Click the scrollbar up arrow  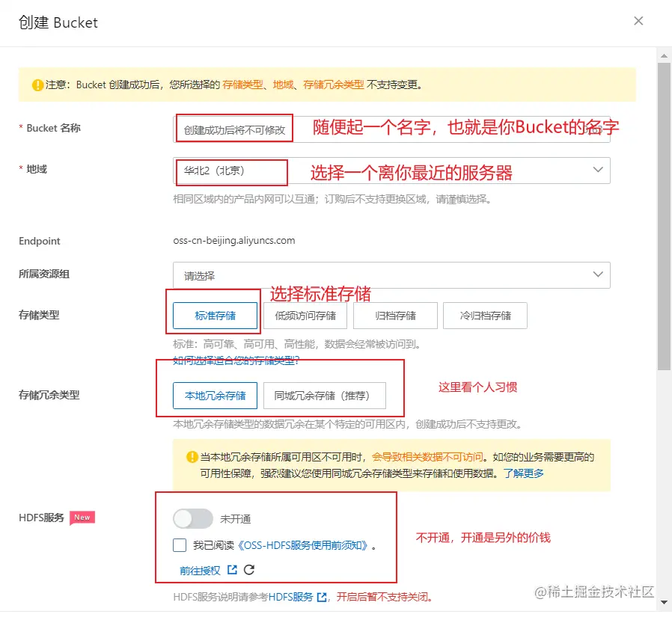[664, 55]
